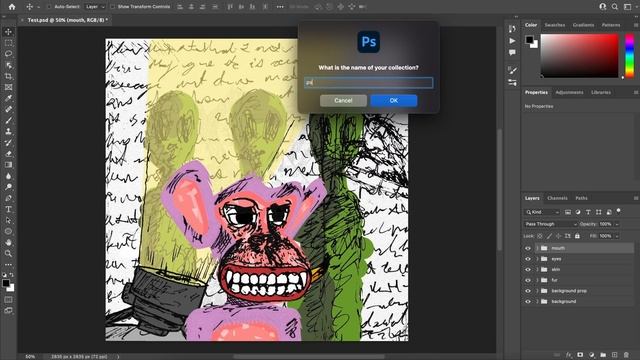Click the Actions play icon in side strip
This screenshot has height=360, width=640.
tap(512, 41)
